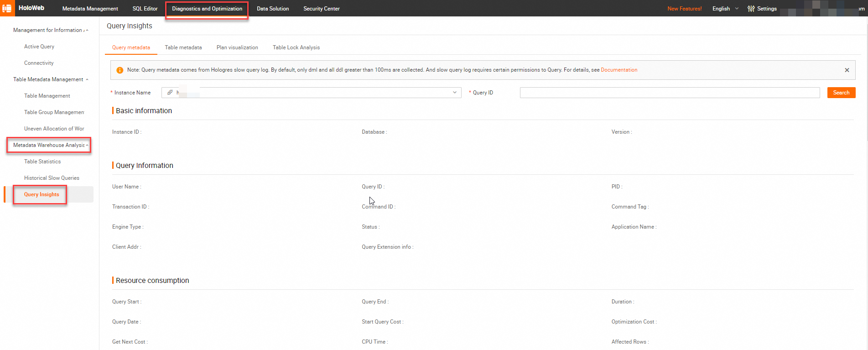
Task: Switch to Plan visualization tab
Action: tap(237, 47)
